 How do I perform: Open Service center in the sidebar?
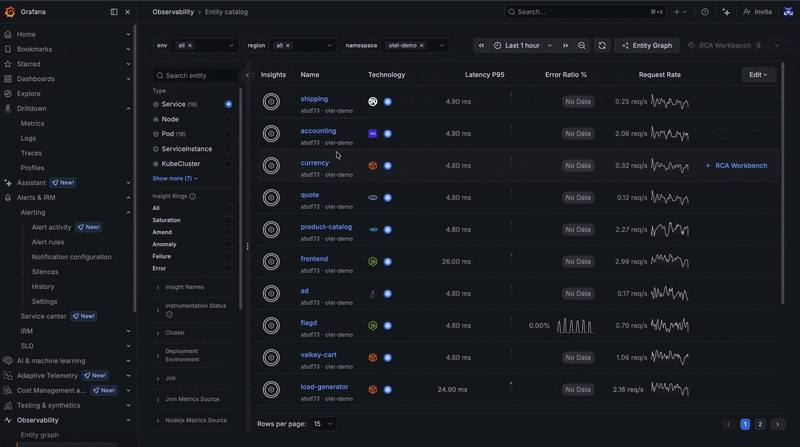43,316
